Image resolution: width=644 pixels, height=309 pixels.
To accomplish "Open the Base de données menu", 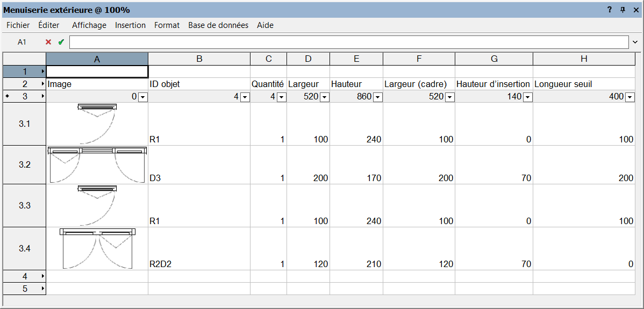I will [218, 25].
